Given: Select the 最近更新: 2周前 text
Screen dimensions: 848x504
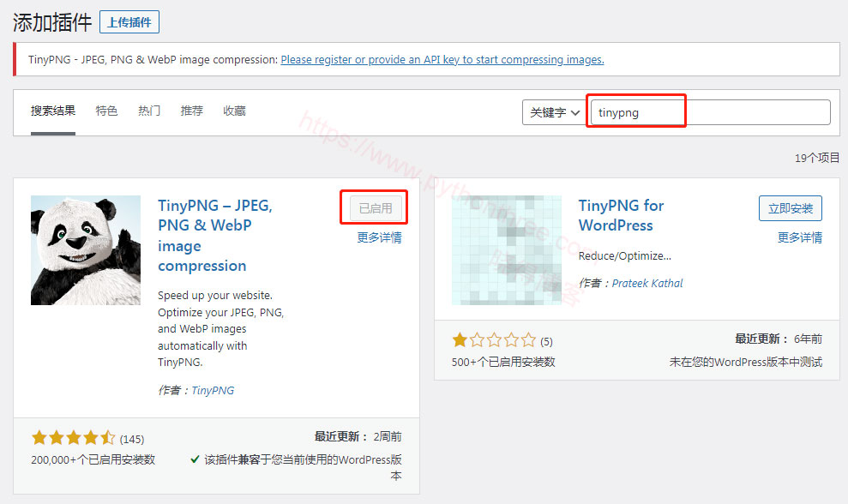Looking at the screenshot, I should [358, 436].
